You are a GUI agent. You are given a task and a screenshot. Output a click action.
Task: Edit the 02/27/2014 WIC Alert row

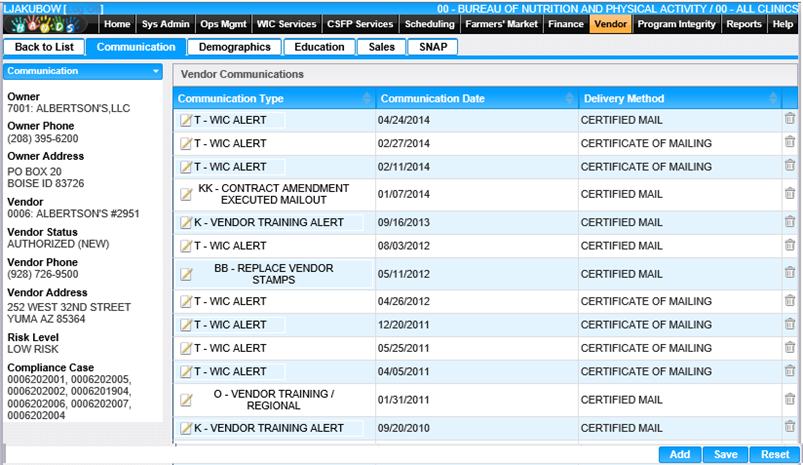pos(186,144)
